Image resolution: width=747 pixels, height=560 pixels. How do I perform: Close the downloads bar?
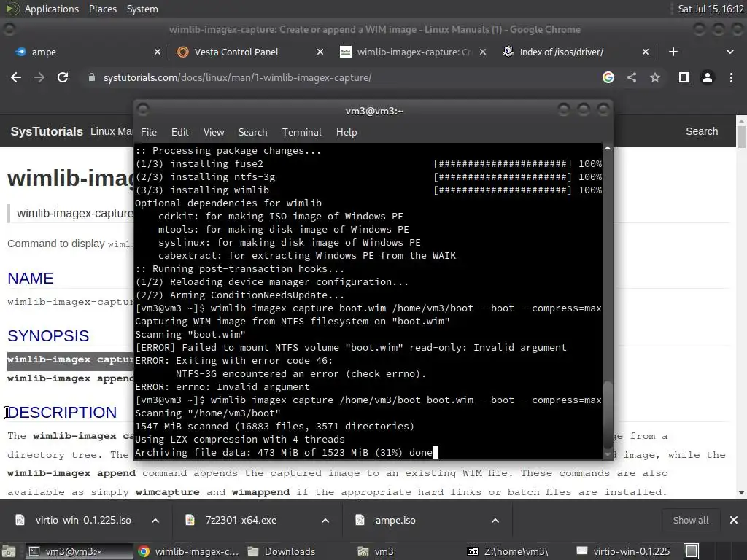point(734,520)
